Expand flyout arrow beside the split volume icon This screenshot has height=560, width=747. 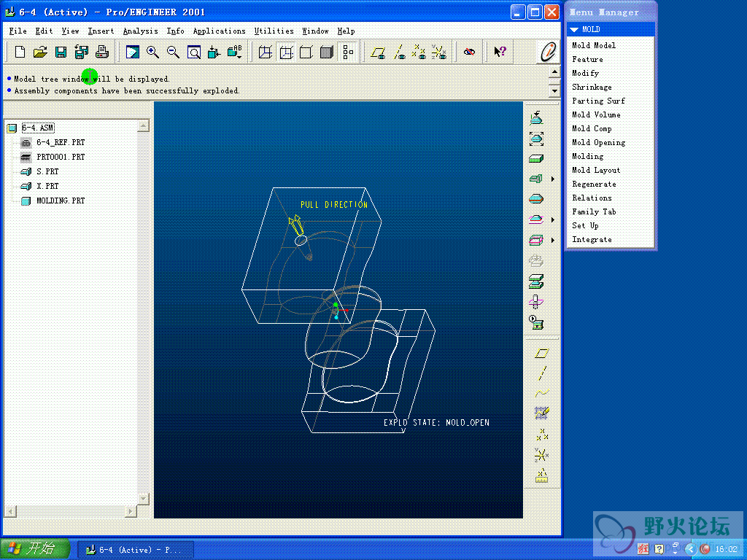553,240
